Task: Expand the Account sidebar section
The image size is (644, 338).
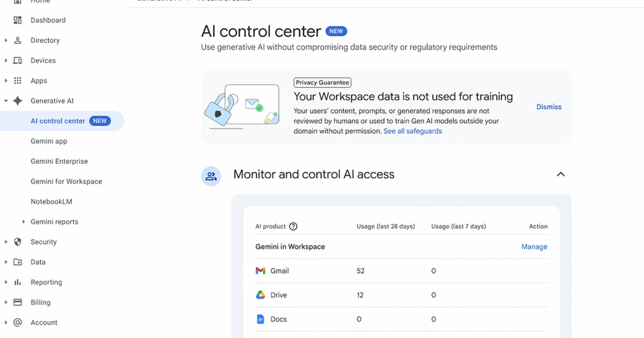Action: click(6, 322)
